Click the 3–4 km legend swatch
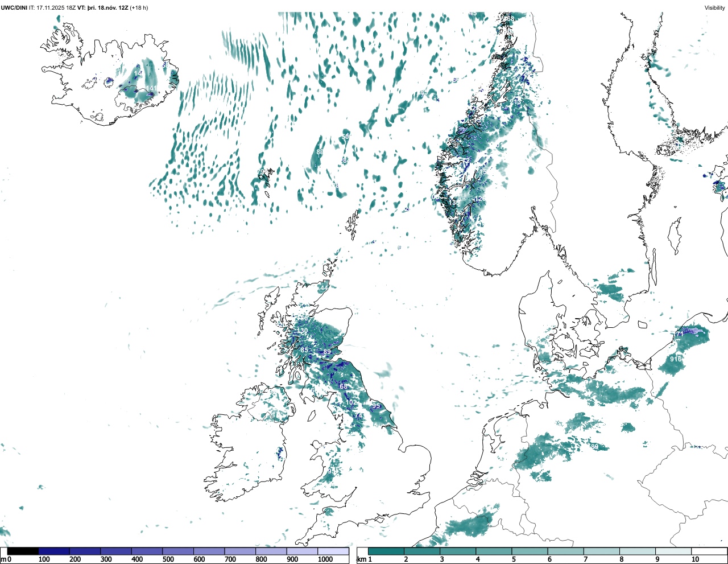Screen dimensions: 728x564 [x=458, y=551]
